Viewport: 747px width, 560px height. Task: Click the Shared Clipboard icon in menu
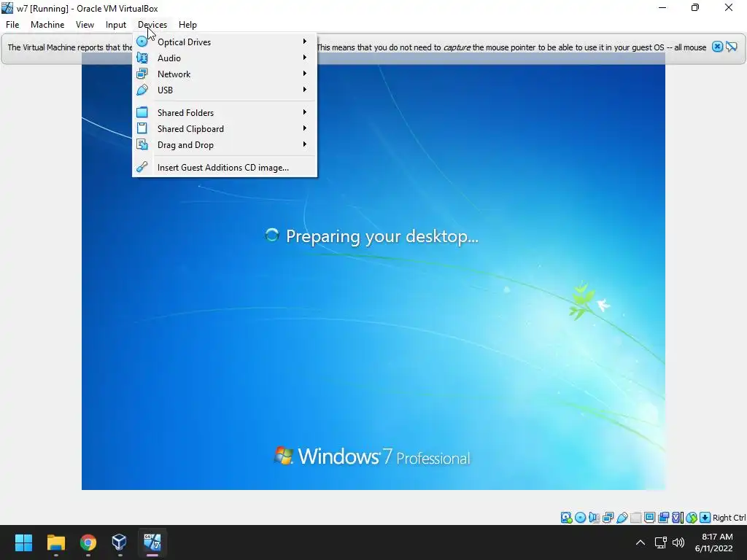click(142, 128)
